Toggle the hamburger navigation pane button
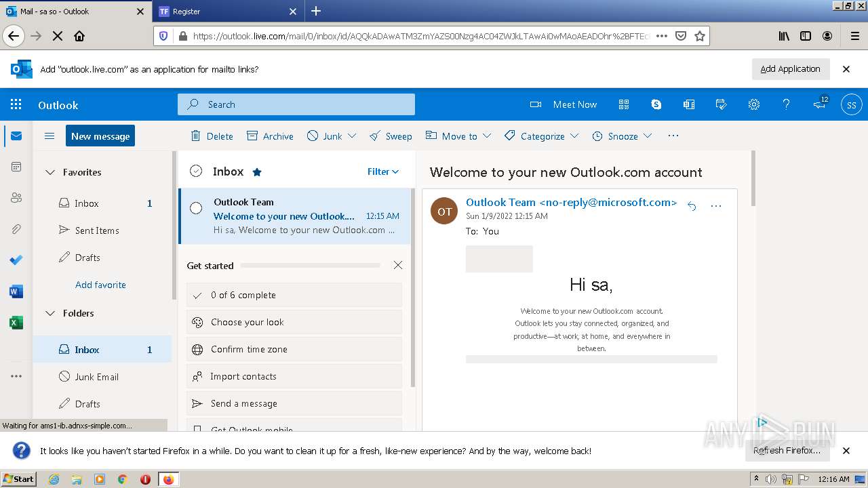The height and width of the screenshot is (488, 868). [x=50, y=136]
